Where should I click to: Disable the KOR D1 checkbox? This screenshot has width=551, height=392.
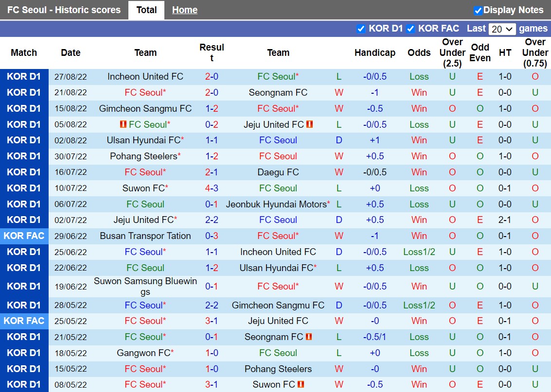(x=361, y=29)
